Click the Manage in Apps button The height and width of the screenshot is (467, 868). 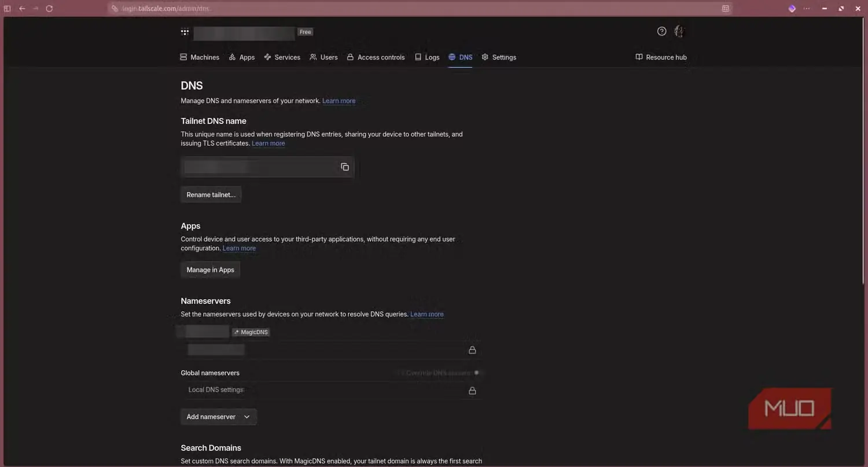(x=210, y=270)
